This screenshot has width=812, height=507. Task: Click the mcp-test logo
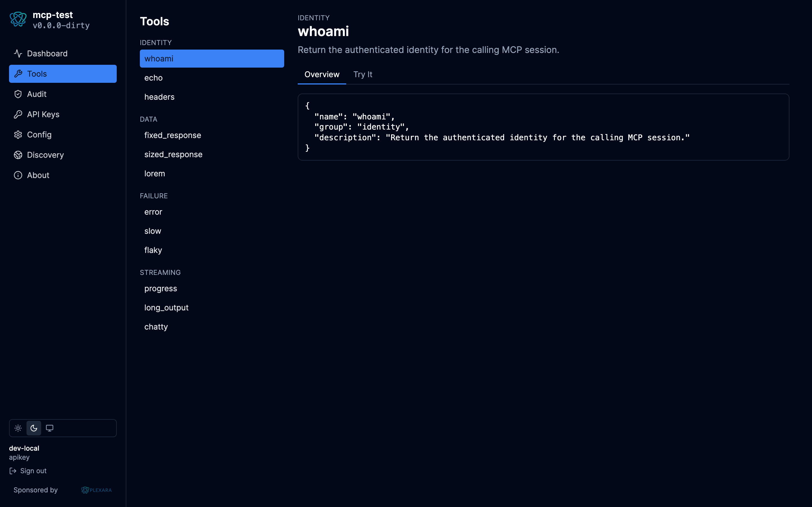click(18, 19)
